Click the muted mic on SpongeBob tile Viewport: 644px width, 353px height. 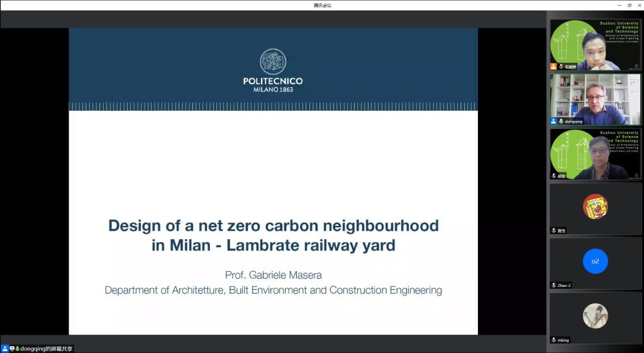(553, 230)
